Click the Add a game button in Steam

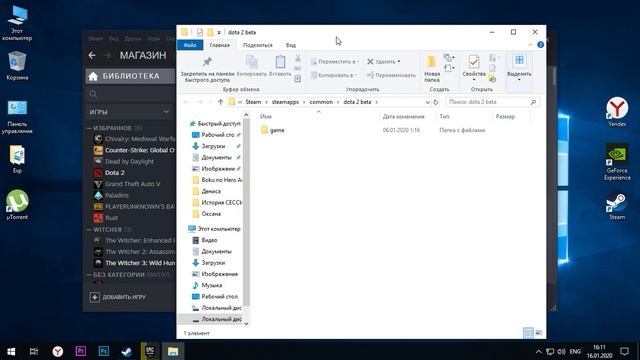tap(118, 297)
